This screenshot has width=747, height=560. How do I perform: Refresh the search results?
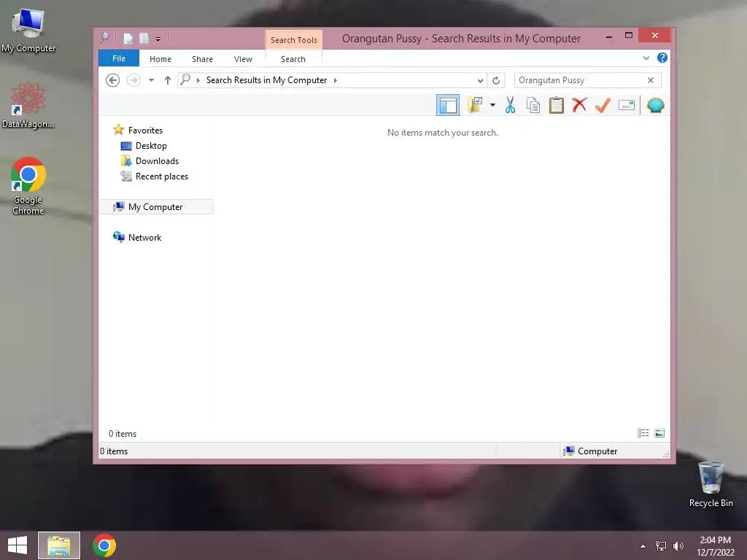[496, 80]
